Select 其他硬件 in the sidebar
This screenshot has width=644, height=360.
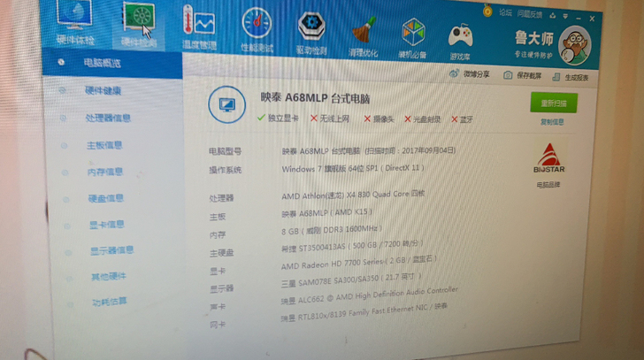109,277
